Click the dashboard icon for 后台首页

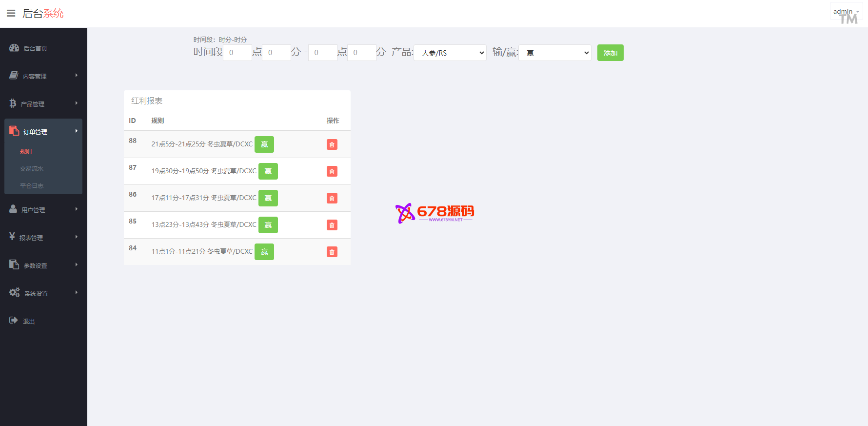[14, 48]
